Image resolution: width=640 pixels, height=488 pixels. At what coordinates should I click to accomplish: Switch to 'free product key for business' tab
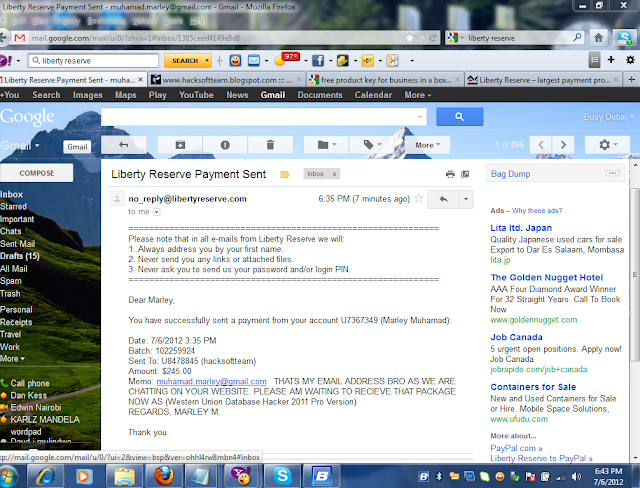tap(384, 80)
